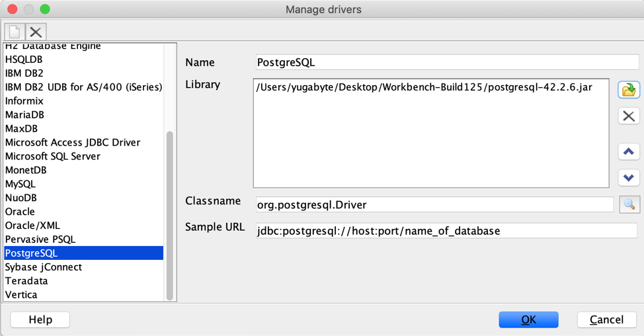Click the Classname input field
This screenshot has height=336, width=644.
pos(434,204)
